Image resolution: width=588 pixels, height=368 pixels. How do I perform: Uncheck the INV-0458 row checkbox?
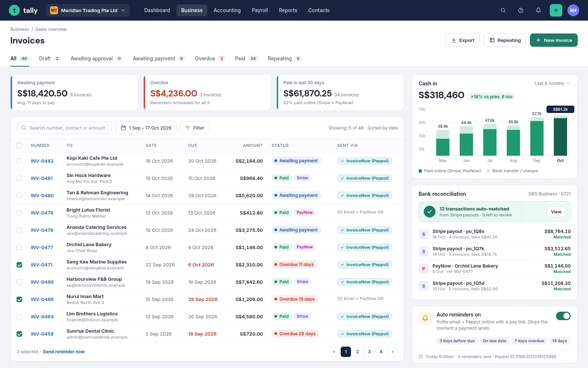(19, 334)
